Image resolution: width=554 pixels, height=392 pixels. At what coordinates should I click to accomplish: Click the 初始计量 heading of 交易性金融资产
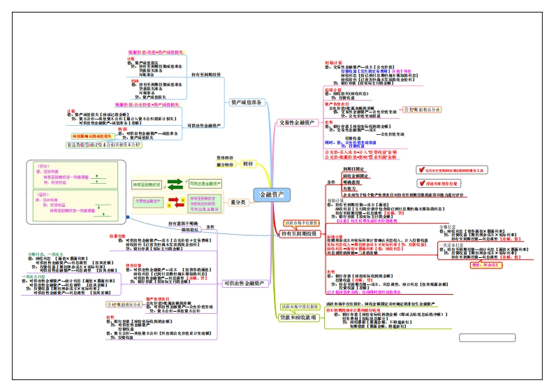[x=333, y=63]
